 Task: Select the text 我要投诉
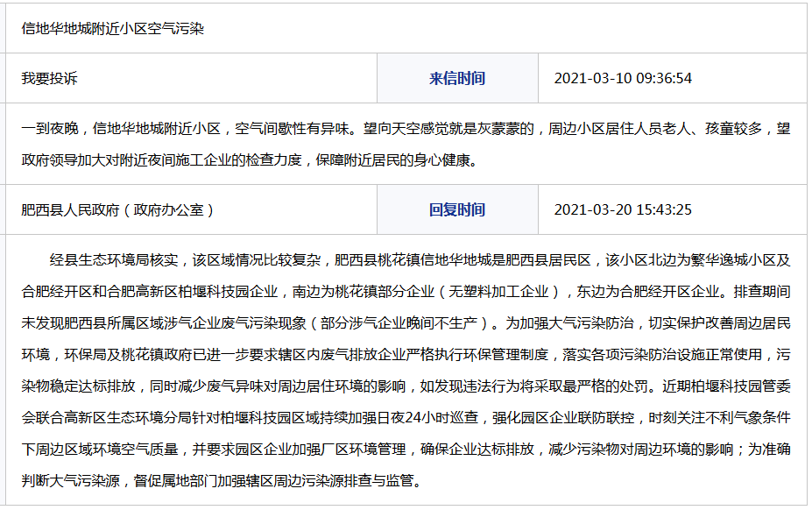[49, 78]
